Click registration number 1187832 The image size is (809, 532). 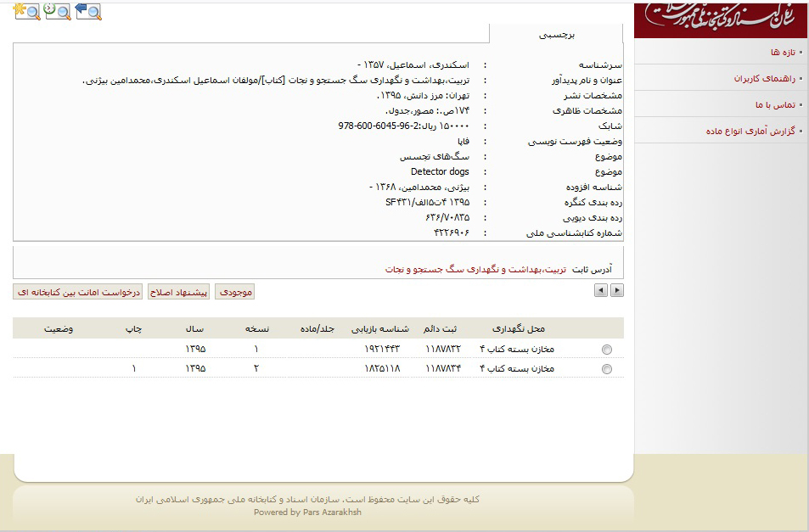click(x=443, y=349)
